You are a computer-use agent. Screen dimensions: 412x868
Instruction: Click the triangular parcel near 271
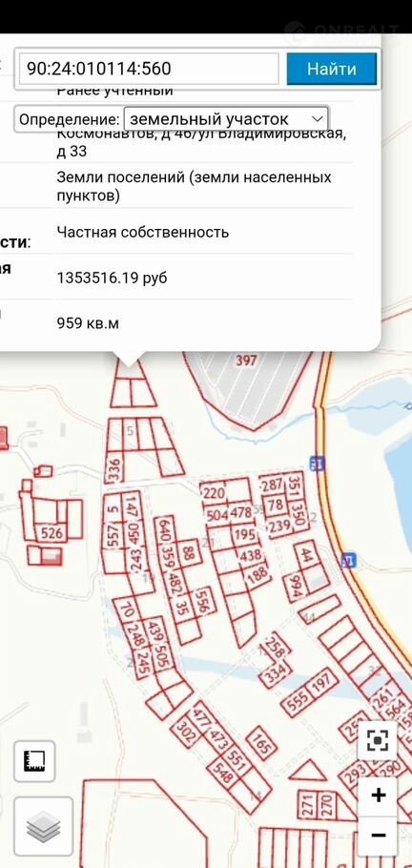tap(308, 771)
